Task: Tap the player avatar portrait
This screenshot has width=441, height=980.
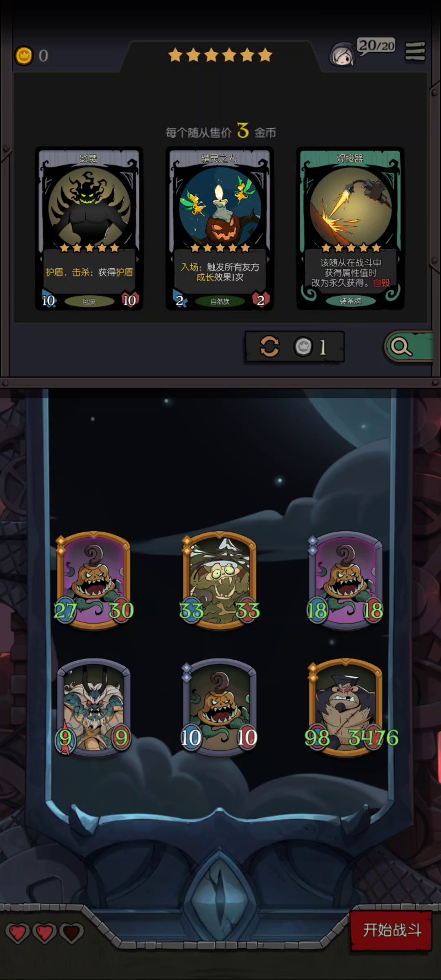Action: [x=342, y=55]
